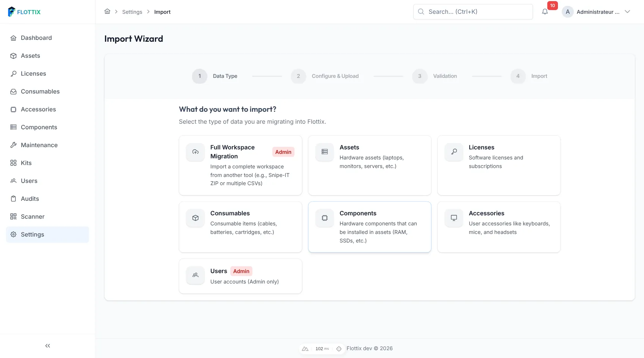Click the Licenses key icon in sidebar
The image size is (644, 358).
[x=13, y=74]
